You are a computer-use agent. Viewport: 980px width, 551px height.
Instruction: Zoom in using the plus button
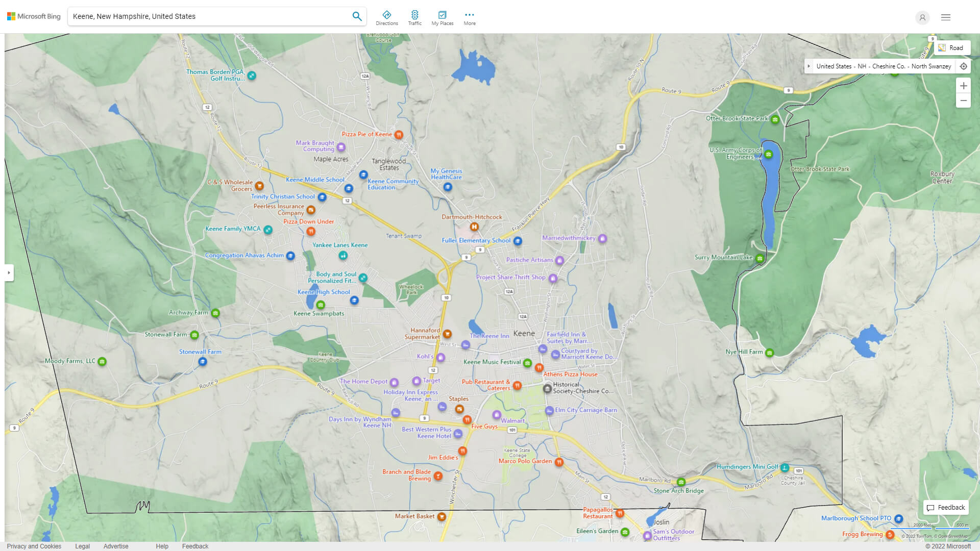point(964,86)
